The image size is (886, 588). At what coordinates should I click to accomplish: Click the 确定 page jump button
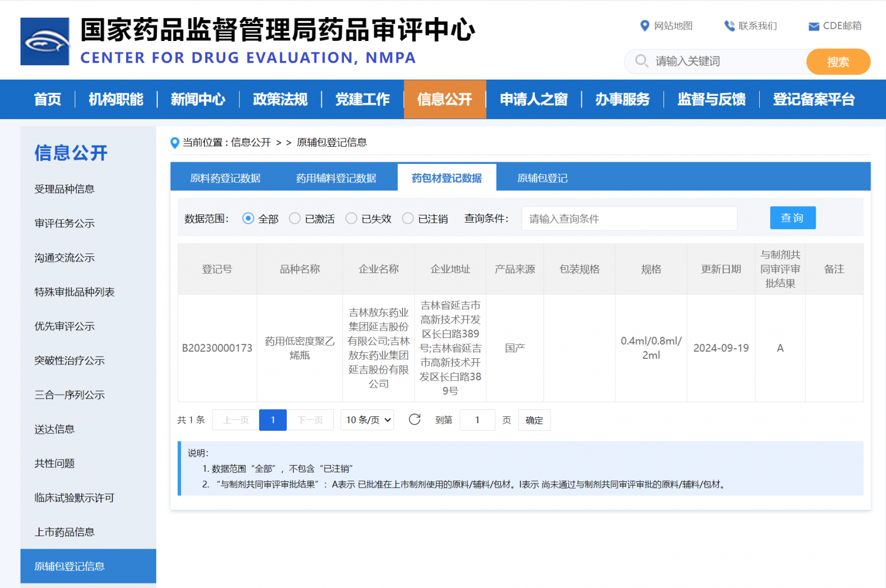[534, 420]
